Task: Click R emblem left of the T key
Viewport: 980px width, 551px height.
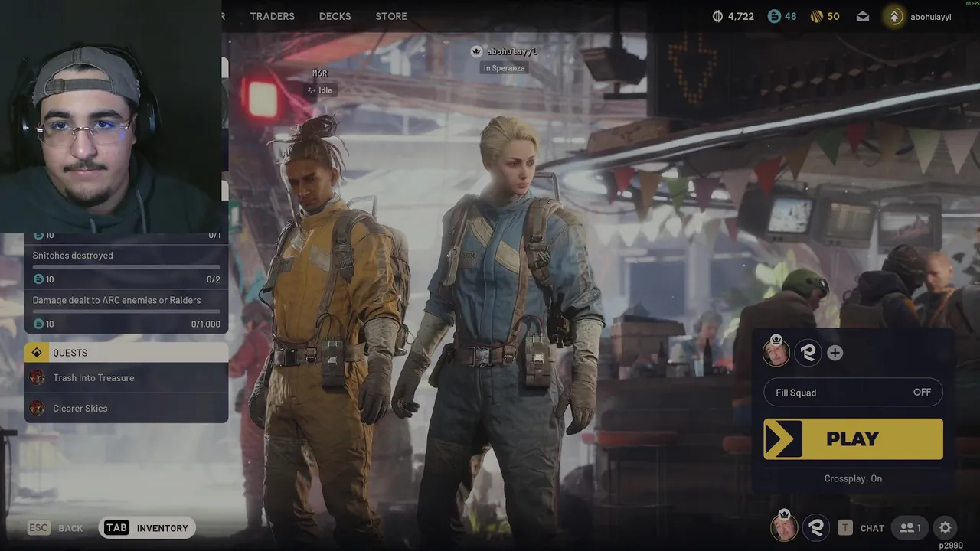Action: point(816,527)
